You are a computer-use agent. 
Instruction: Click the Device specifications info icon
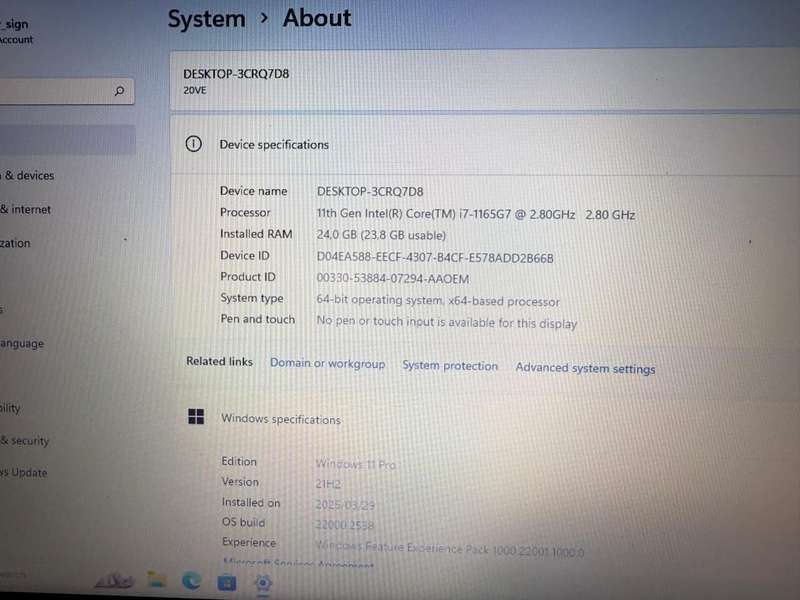coord(193,144)
